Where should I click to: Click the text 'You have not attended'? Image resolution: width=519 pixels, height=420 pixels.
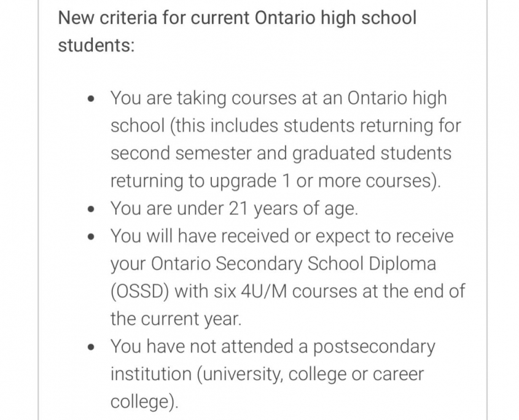[203, 346]
